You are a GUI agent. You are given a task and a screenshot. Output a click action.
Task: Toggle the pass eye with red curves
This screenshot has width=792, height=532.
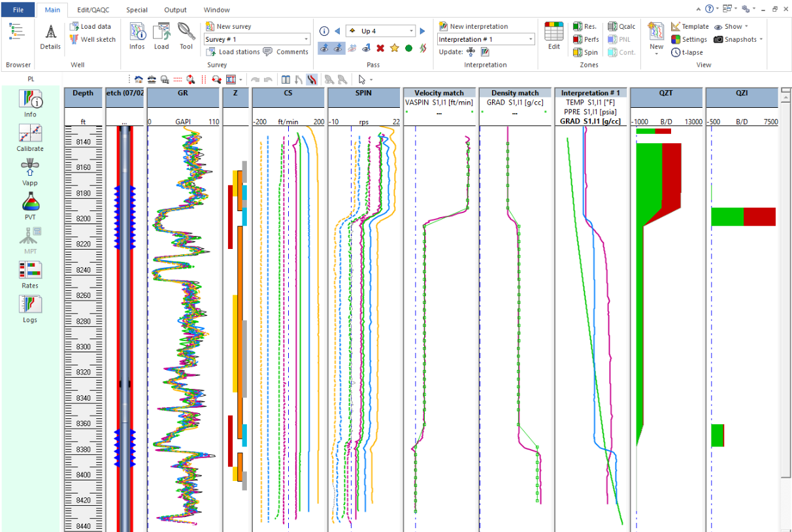(x=352, y=48)
